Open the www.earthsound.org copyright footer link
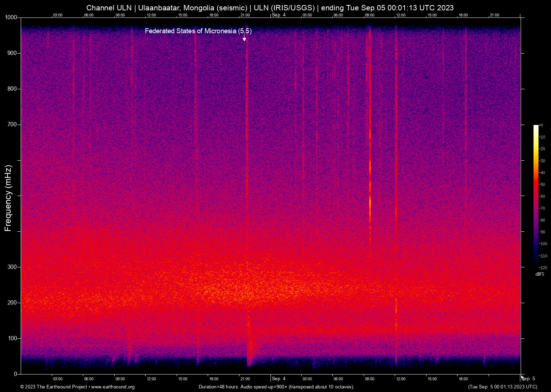Screen dimensions: 551x392 (113, 387)
